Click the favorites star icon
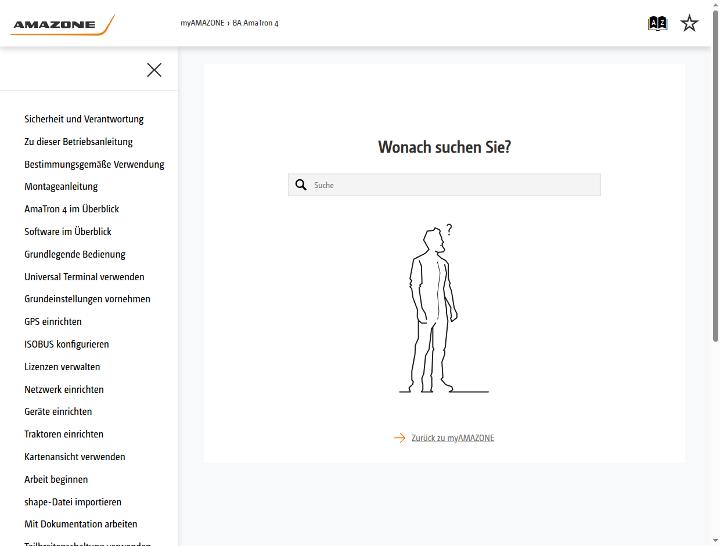 (689, 23)
